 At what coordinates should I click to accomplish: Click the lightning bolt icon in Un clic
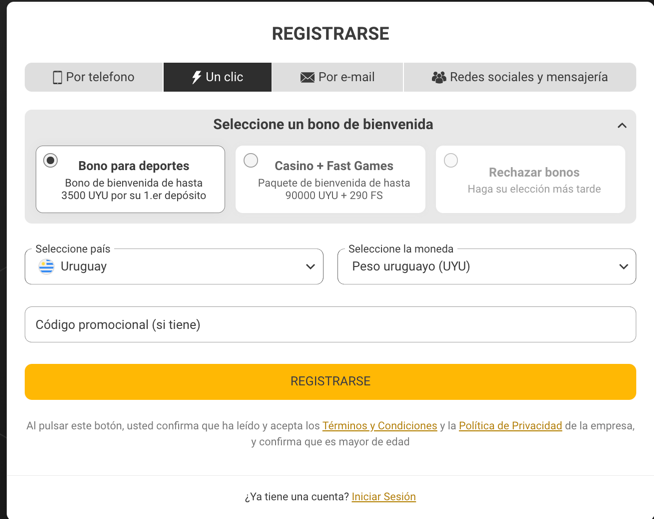pos(196,78)
